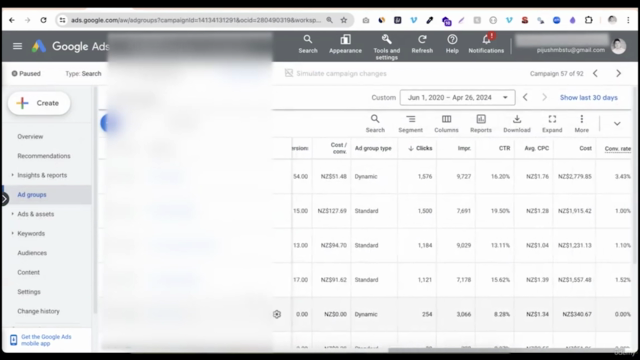Sort by the Cost column header
This screenshot has width=640, height=360.
pos(585,148)
